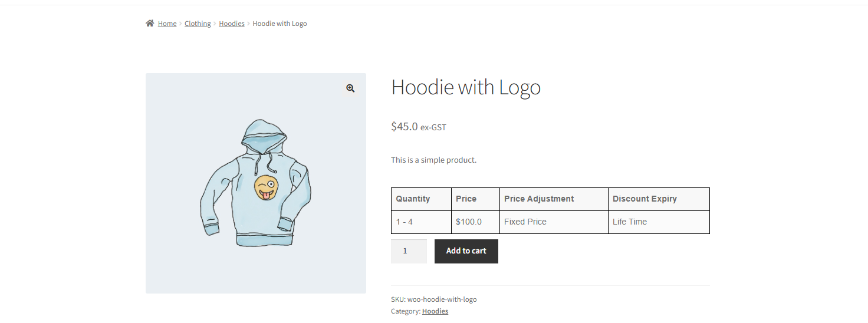Select the Fixed Price table cell
This screenshot has width=868, height=323.
pyautogui.click(x=525, y=222)
